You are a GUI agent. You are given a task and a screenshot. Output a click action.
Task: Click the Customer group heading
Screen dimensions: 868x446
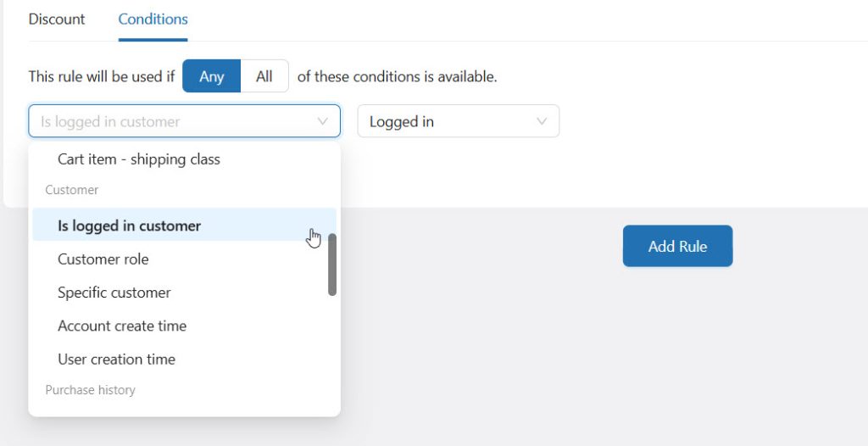click(x=72, y=190)
